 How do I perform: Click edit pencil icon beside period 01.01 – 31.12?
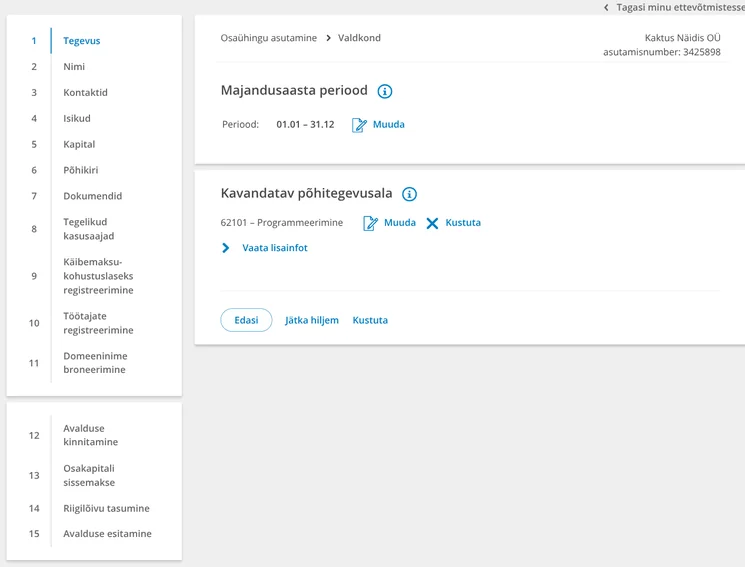359,125
